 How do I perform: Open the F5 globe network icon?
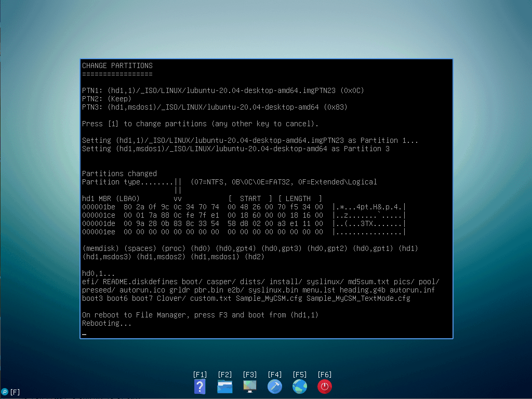(x=300, y=387)
